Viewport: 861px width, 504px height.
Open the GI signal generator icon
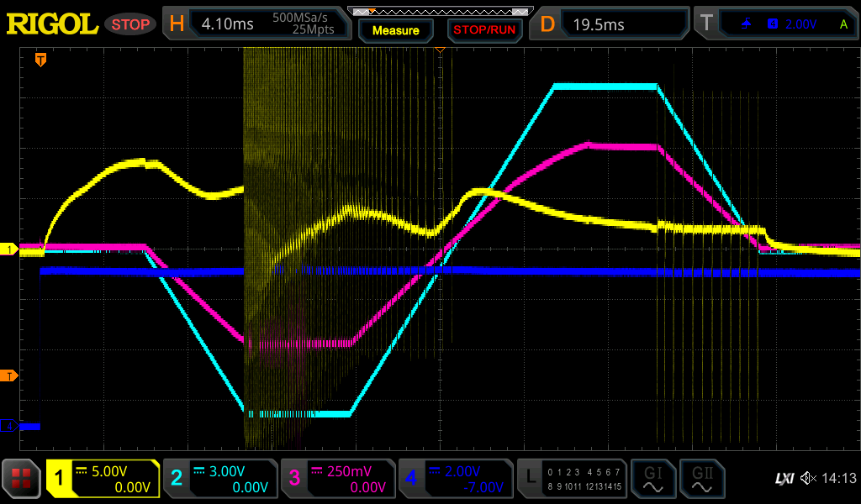point(652,479)
